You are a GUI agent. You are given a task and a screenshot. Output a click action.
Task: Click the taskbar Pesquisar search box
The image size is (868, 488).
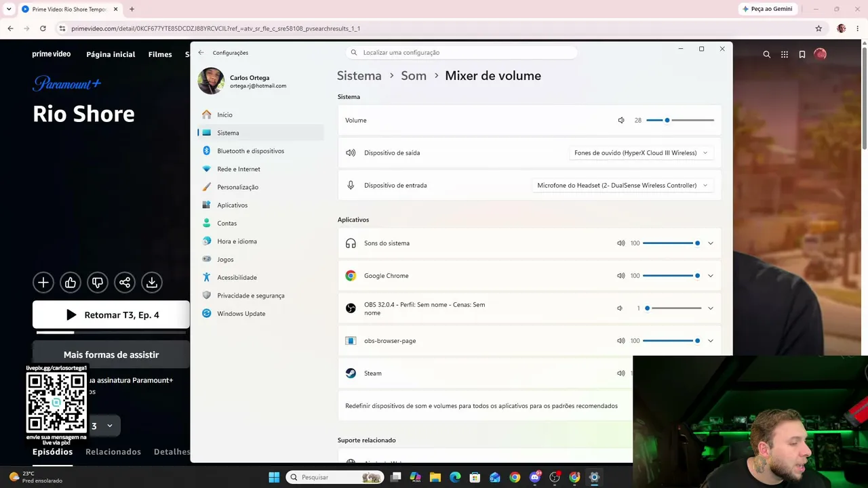point(334,477)
